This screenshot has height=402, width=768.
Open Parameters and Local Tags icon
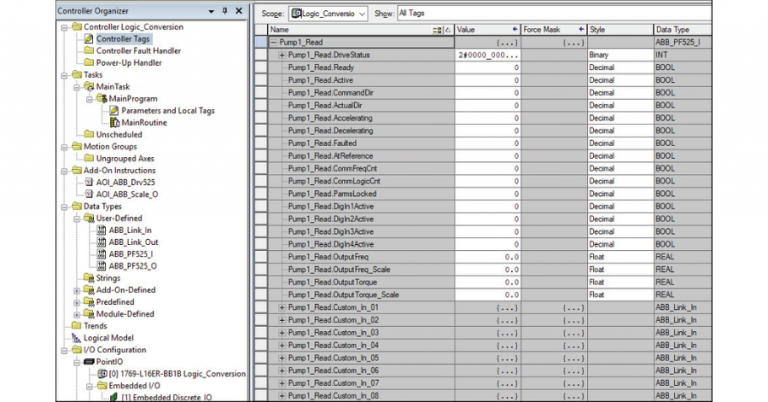click(x=114, y=110)
